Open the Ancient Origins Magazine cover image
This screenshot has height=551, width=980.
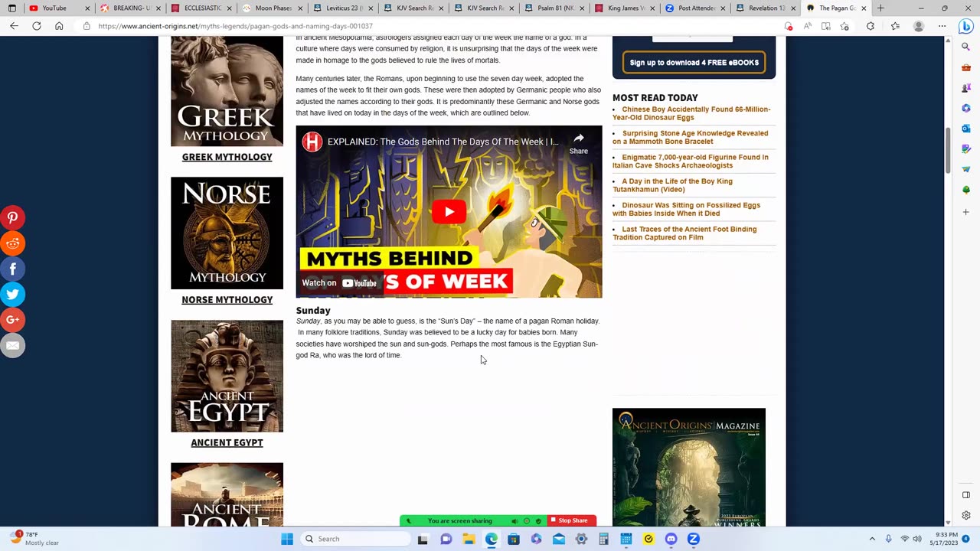[689, 467]
